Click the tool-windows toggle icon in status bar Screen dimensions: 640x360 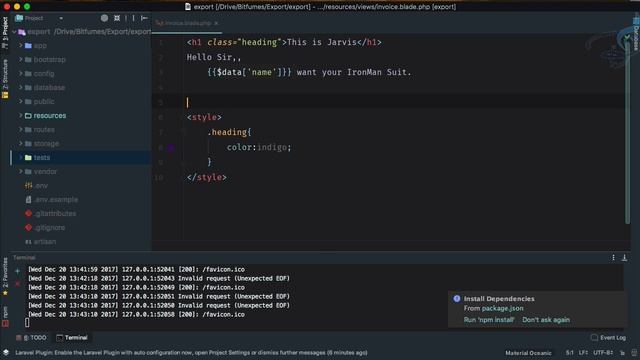[x=6, y=353]
